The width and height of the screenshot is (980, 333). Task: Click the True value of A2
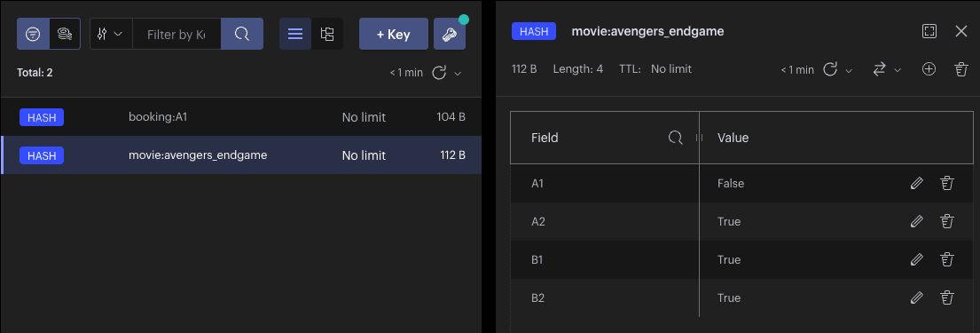tap(729, 222)
